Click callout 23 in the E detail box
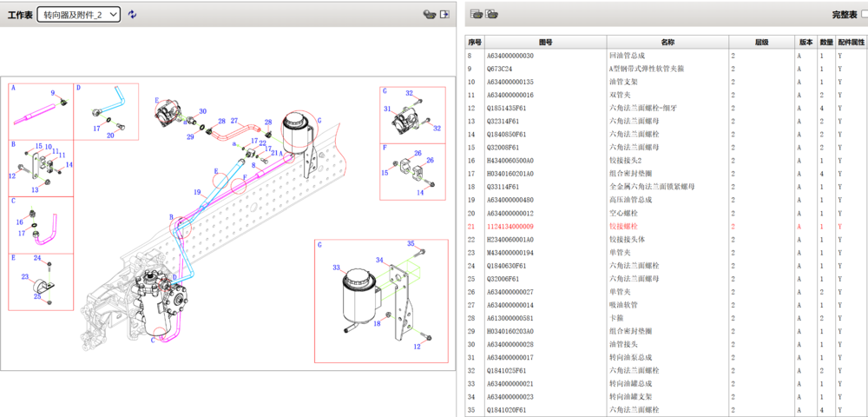The height and width of the screenshot is (417, 868). tap(24, 276)
